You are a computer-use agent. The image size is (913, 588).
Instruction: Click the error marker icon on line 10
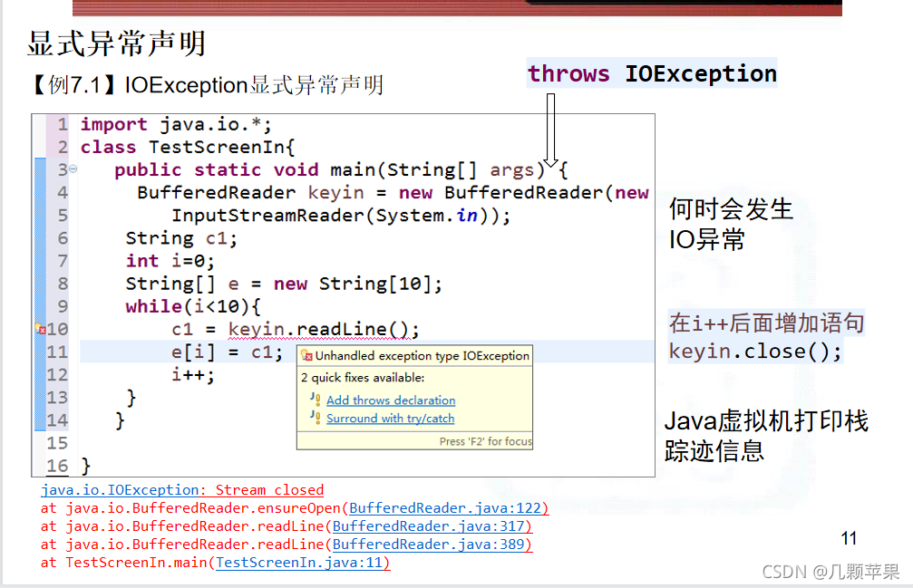point(40,329)
